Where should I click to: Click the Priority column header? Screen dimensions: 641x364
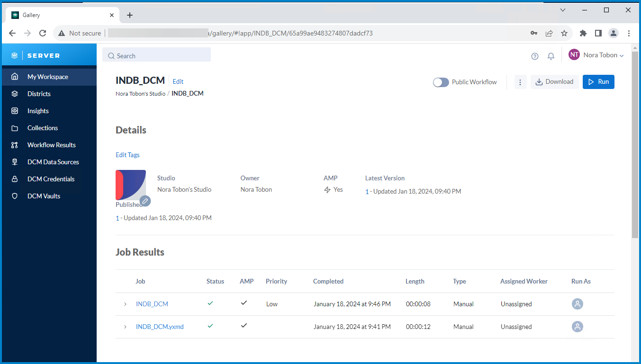click(x=277, y=281)
